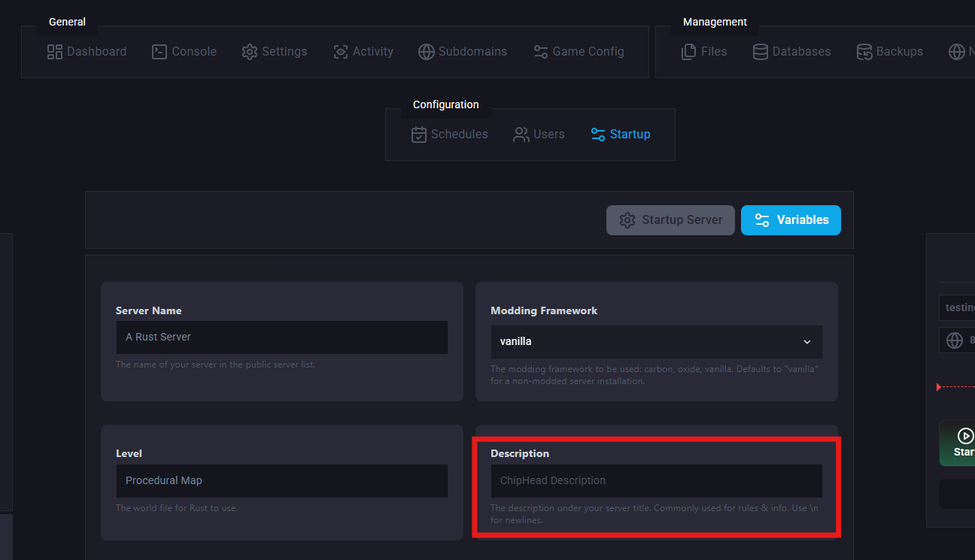
Task: Click the Start server play button
Action: (958, 443)
